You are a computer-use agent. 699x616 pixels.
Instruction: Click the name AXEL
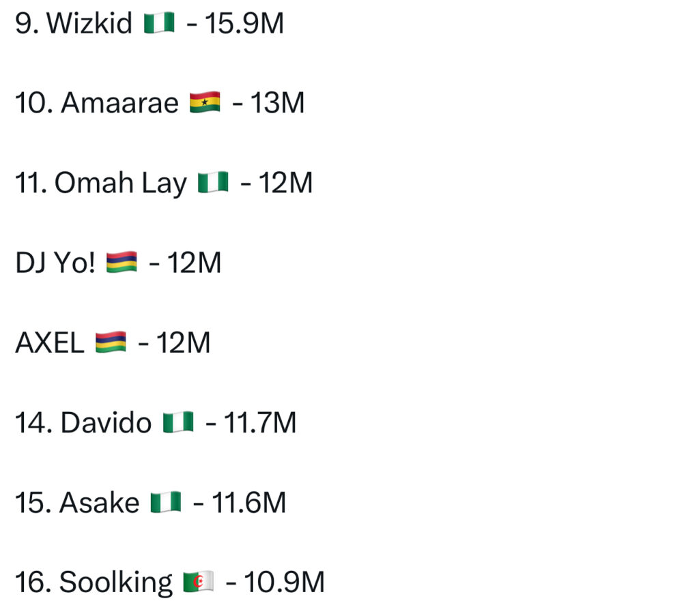(49, 343)
